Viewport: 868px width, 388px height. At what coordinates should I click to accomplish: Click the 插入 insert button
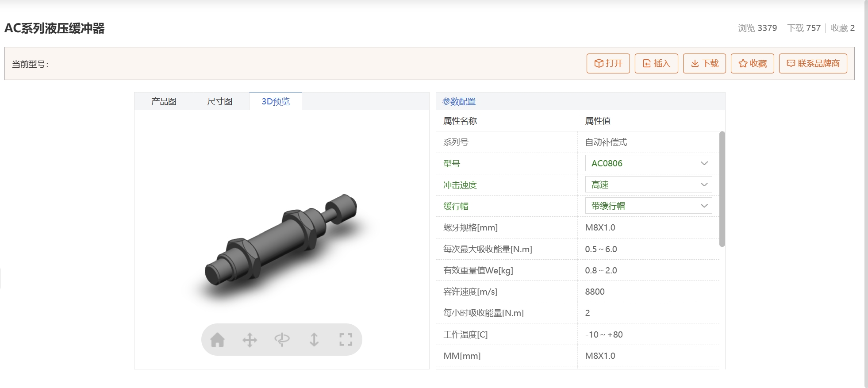pos(657,63)
